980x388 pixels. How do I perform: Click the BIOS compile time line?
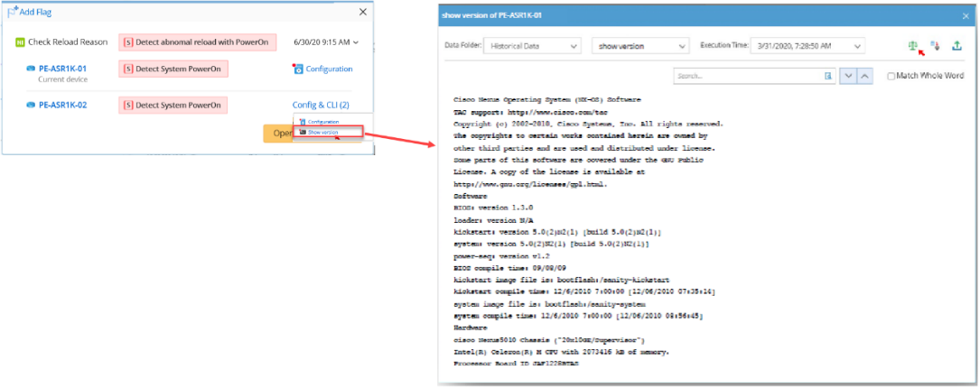click(510, 268)
